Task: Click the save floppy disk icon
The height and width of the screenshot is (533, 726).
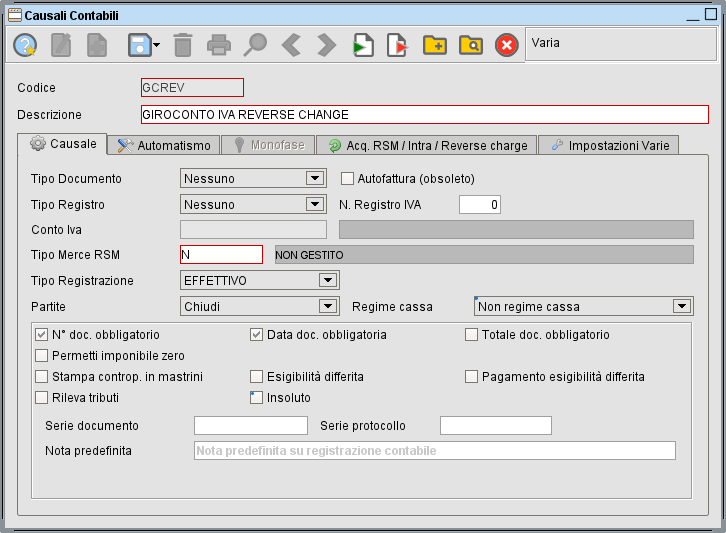Action: pos(139,45)
